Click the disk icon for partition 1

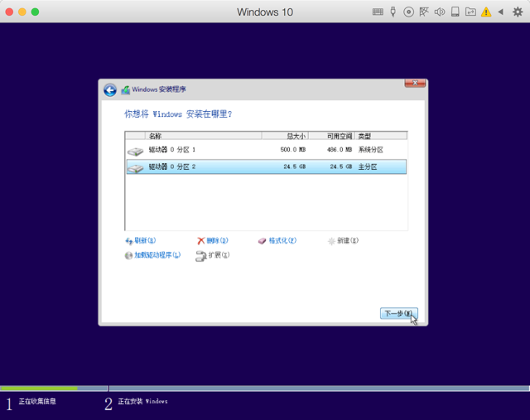coord(136,151)
